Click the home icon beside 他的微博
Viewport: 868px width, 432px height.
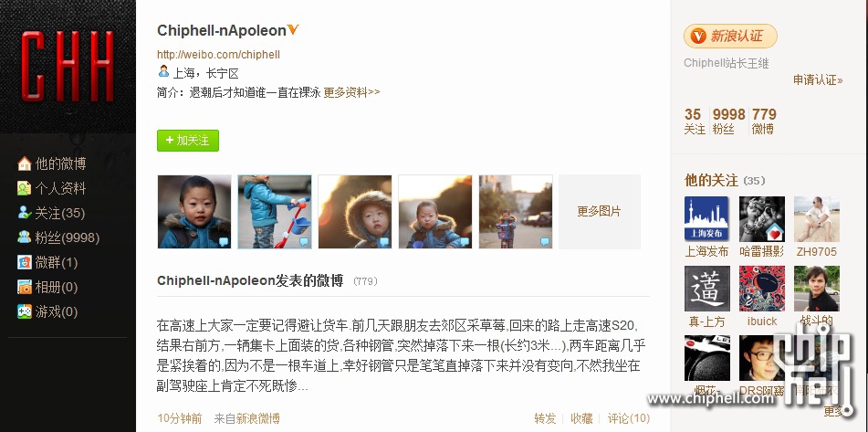[x=25, y=163]
